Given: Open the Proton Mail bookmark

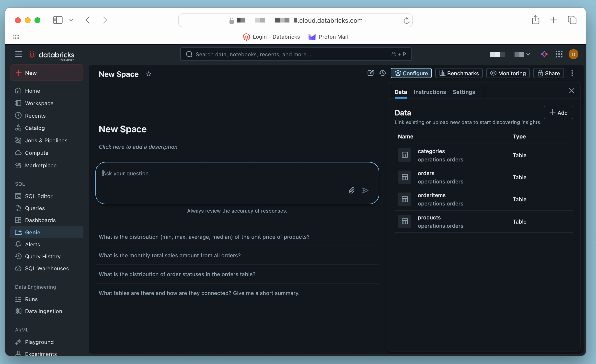Looking at the screenshot, I should (x=328, y=37).
